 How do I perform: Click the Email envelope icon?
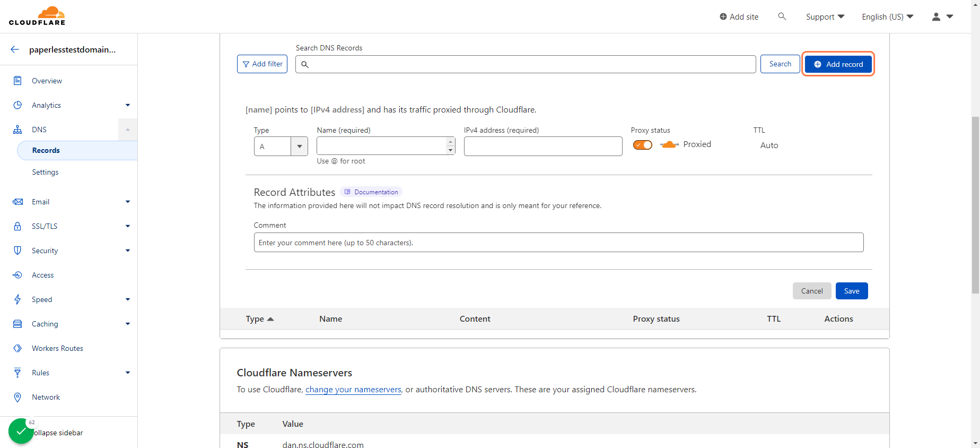click(x=17, y=202)
